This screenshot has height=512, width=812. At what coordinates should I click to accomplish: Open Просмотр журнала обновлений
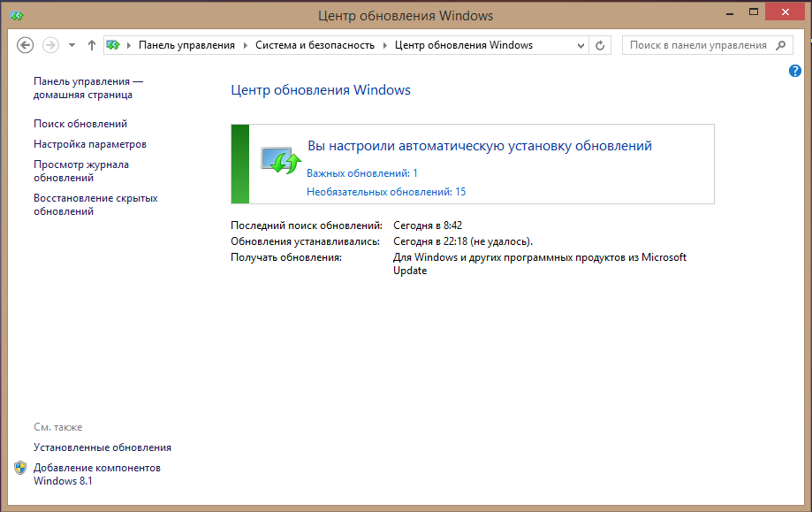[x=81, y=171]
